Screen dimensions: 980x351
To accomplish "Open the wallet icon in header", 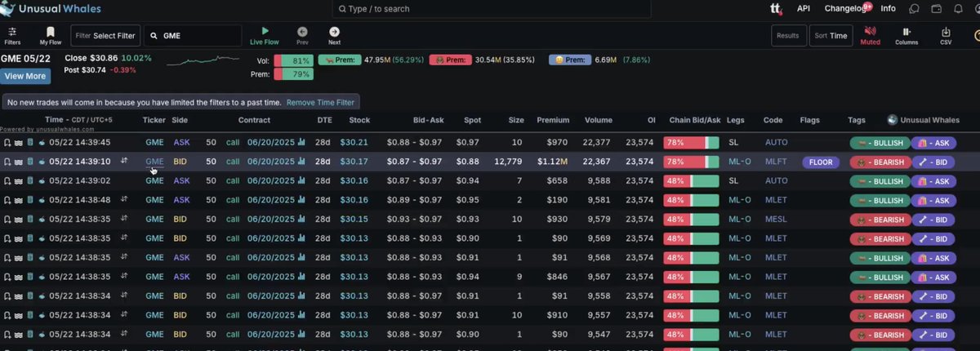I will (x=936, y=9).
